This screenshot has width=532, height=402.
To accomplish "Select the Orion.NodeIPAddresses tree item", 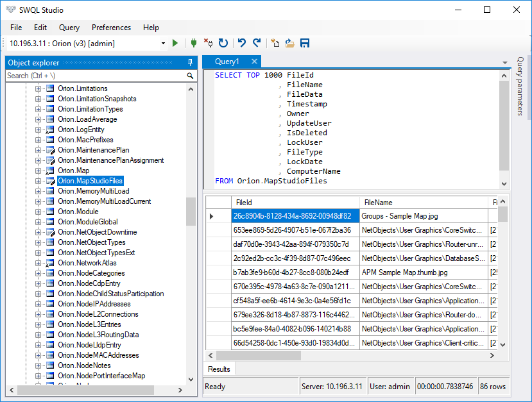I will point(94,304).
